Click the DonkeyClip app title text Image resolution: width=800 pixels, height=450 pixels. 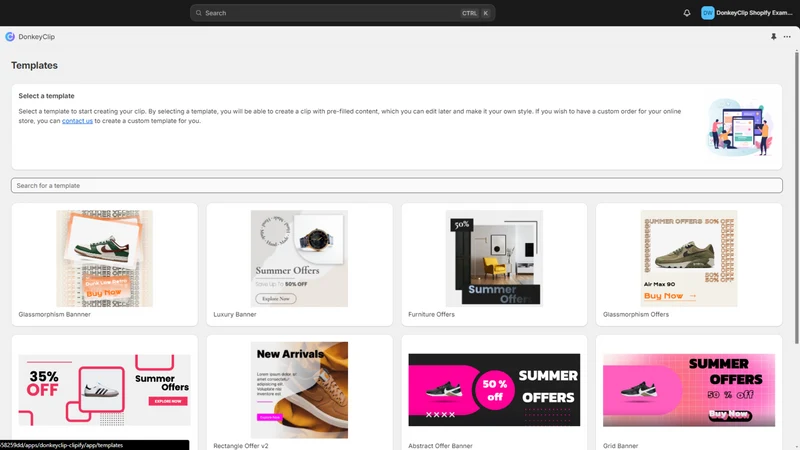click(x=37, y=37)
